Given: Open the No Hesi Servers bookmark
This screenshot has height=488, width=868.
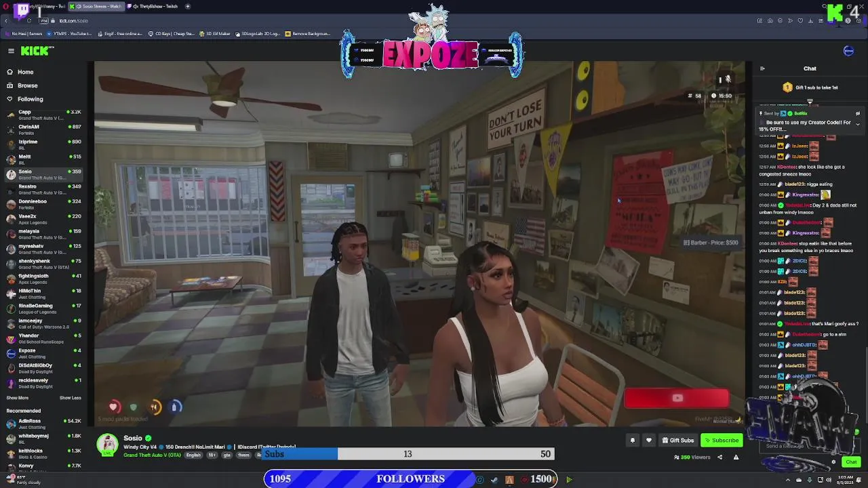Looking at the screenshot, I should pyautogui.click(x=24, y=33).
